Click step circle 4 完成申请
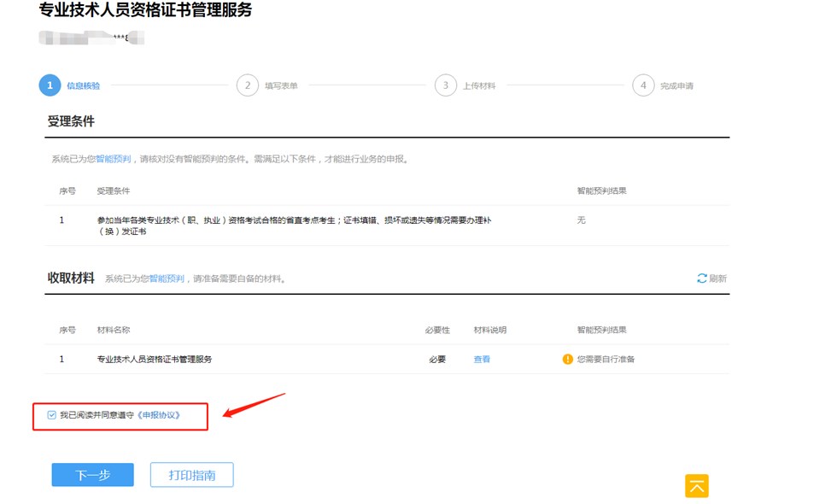The height and width of the screenshot is (504, 837). (x=644, y=85)
